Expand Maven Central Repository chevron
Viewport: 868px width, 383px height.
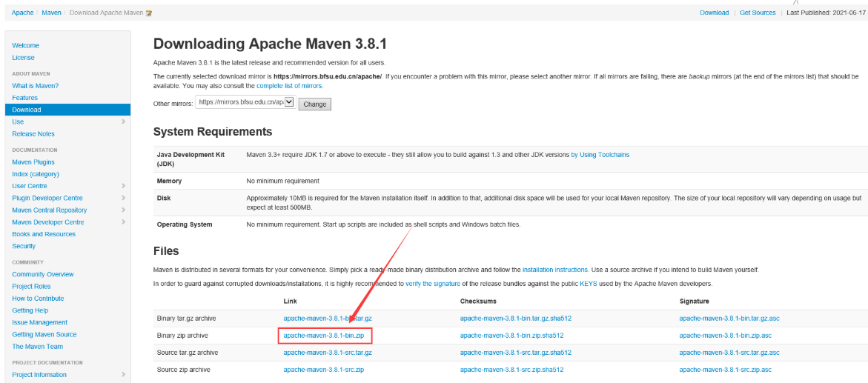[x=124, y=210]
